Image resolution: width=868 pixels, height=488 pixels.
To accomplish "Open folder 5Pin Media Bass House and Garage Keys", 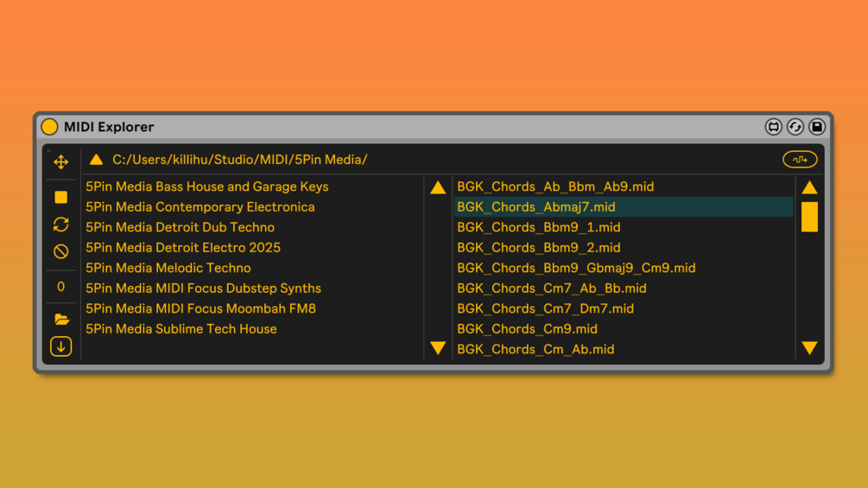I will 207,187.
